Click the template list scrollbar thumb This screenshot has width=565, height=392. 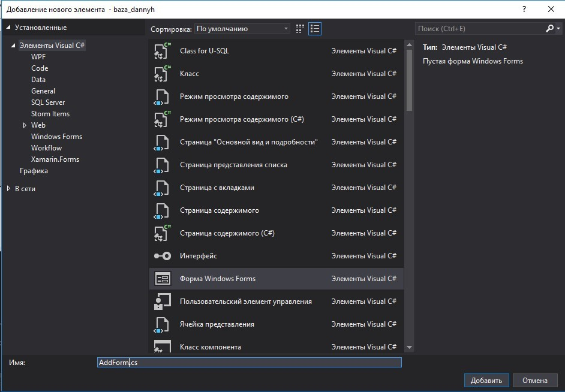coord(409,80)
